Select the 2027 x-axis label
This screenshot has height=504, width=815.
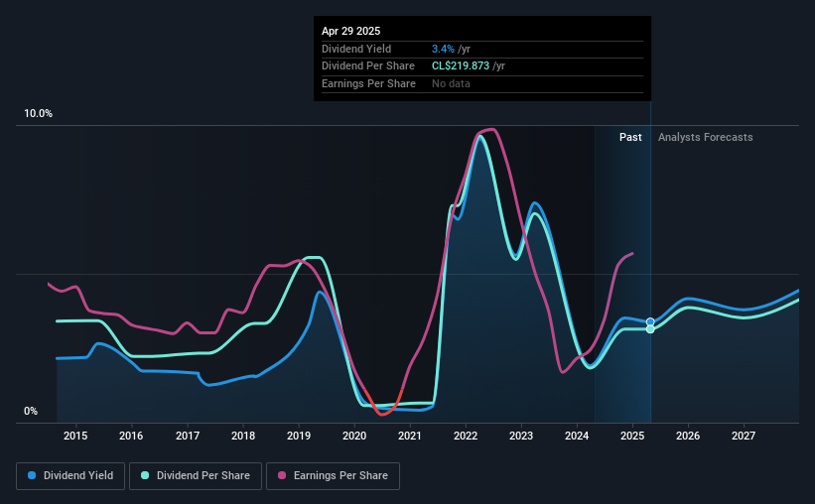pos(744,436)
